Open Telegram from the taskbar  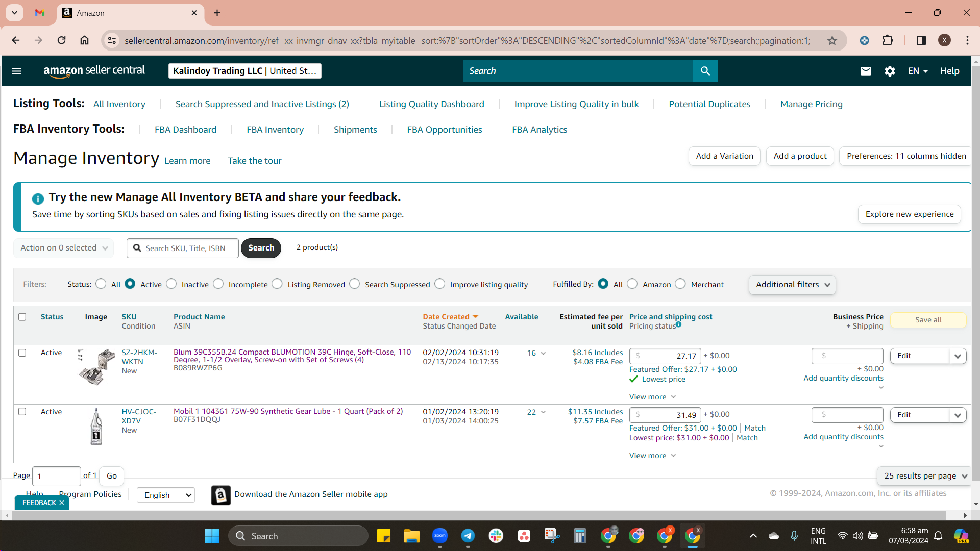pyautogui.click(x=468, y=536)
